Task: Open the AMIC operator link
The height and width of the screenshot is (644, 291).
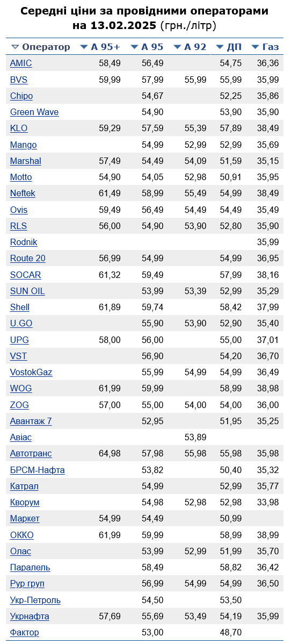Action: point(21,63)
